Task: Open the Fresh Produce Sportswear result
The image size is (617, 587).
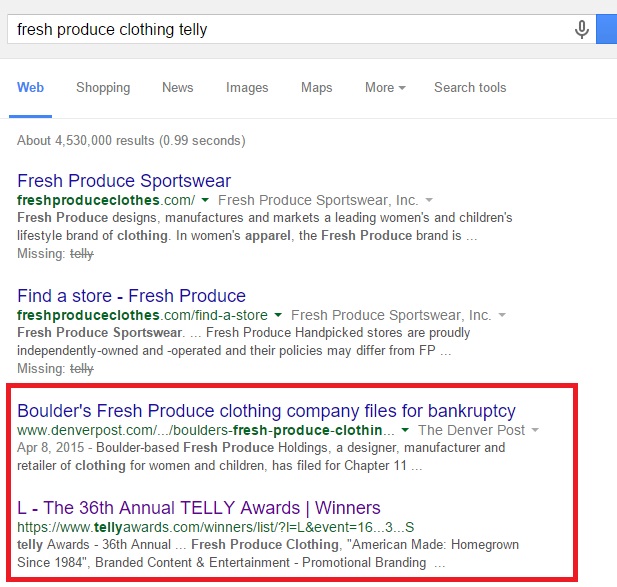Action: pos(124,181)
